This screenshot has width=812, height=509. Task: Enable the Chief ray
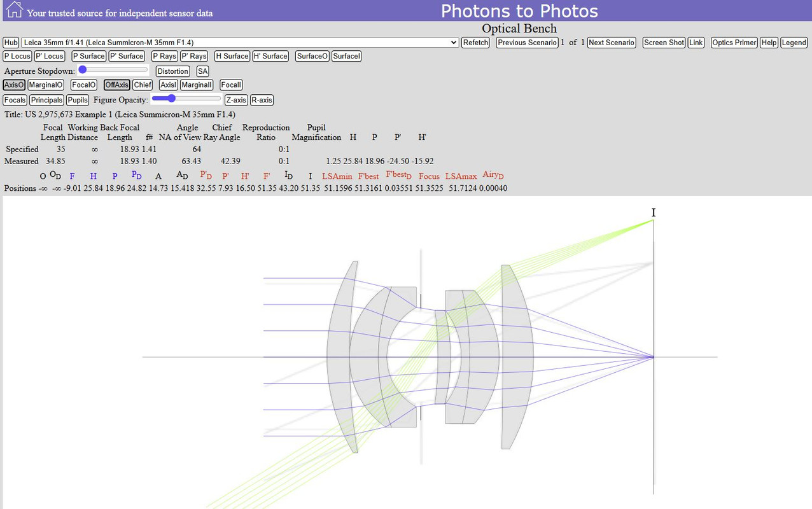tap(143, 85)
